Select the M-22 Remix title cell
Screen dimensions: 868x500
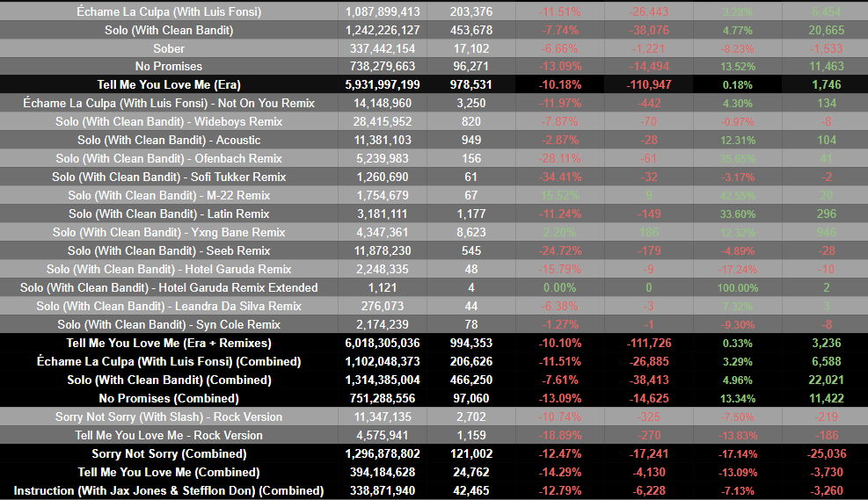(x=169, y=195)
